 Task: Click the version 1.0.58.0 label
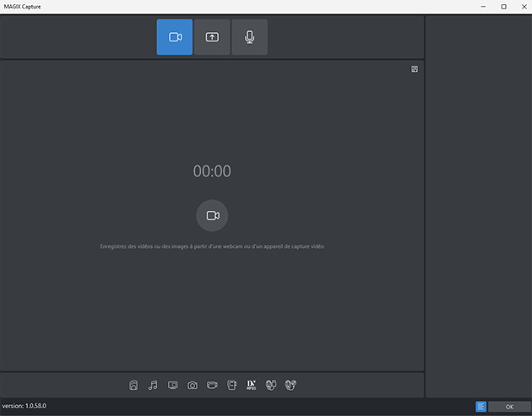[x=24, y=406]
